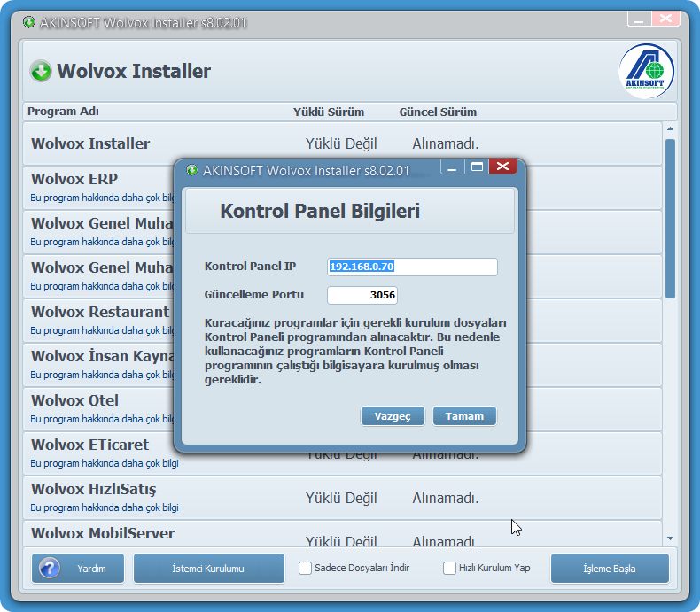Cancel using the Vazgeç button
The height and width of the screenshot is (612, 700).
(393, 416)
